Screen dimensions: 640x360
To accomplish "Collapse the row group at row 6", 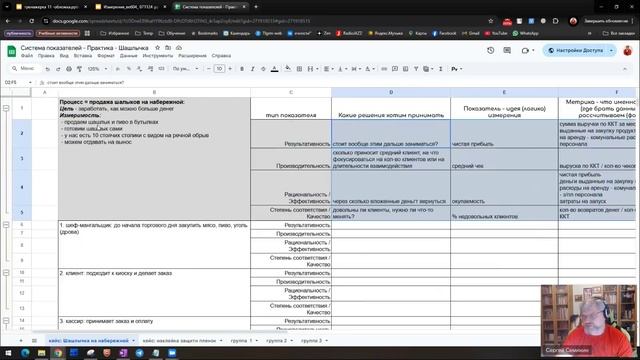I will click(x=6, y=225).
